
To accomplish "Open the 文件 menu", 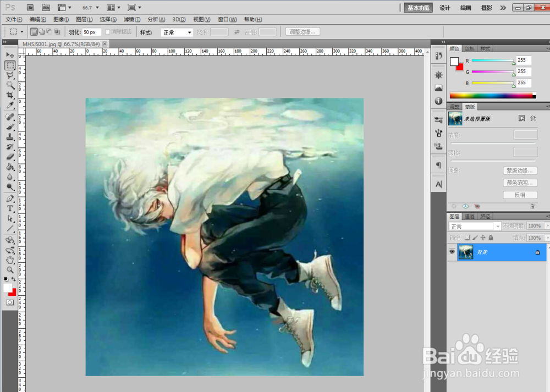I will 14,19.
